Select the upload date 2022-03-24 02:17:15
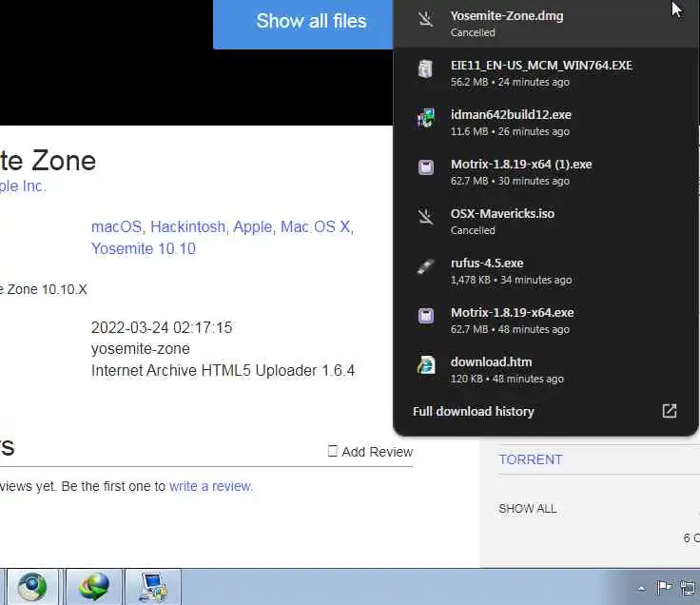Viewport: 700px width, 605px height. pos(162,328)
